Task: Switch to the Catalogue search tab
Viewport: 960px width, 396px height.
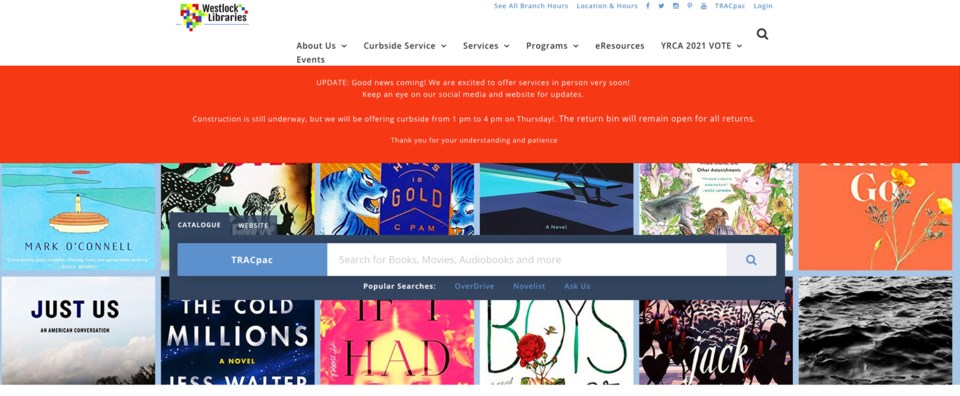Action: click(x=199, y=225)
